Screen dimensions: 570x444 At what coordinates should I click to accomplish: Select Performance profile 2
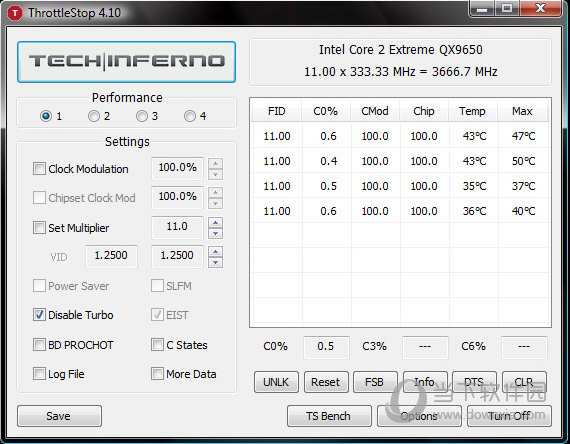pos(94,116)
